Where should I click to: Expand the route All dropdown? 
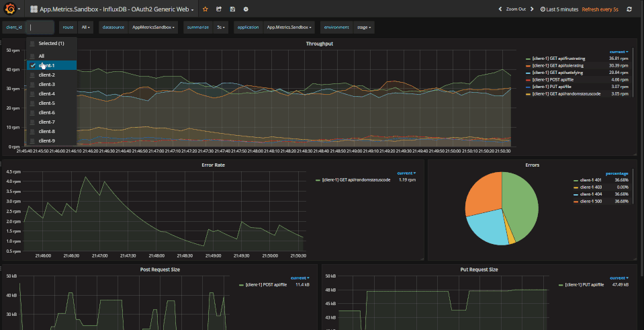86,28
